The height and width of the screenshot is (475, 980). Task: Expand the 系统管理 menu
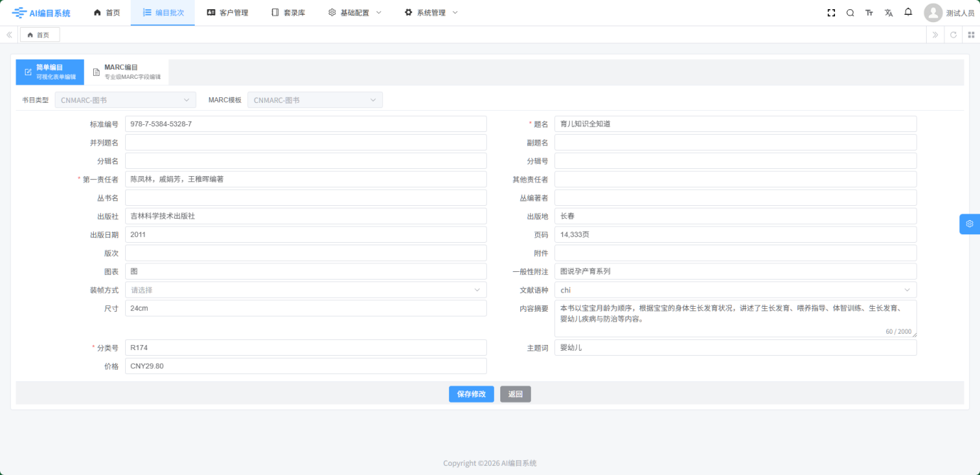[x=431, y=13]
